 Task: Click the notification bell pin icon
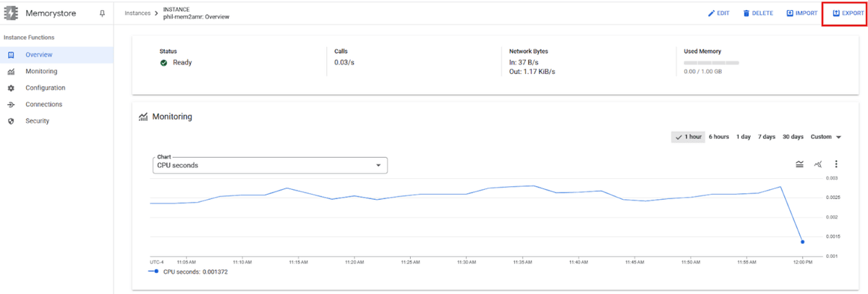coord(102,14)
